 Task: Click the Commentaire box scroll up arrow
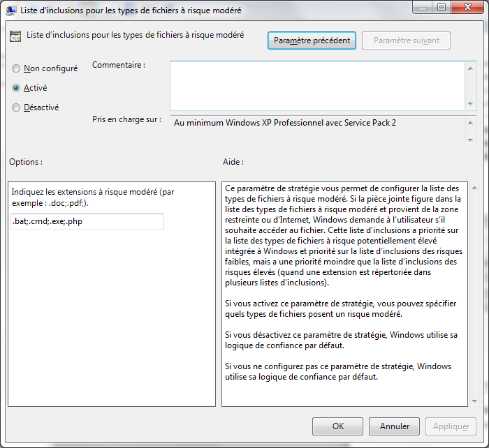click(x=471, y=68)
